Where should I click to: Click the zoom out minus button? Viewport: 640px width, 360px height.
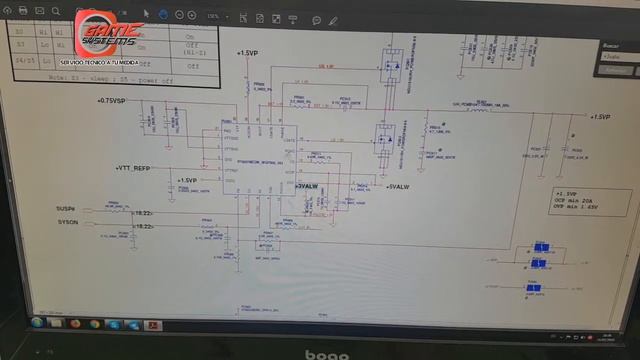(x=179, y=15)
